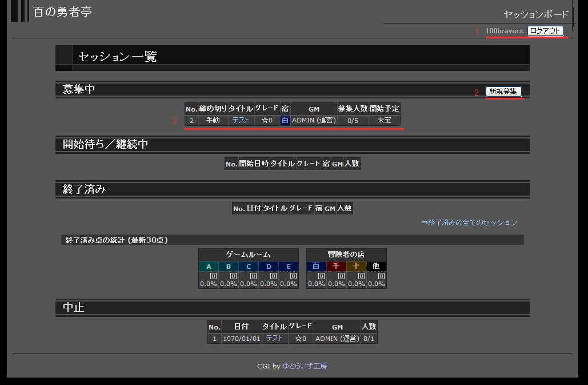Click the blue 百 inn icon in recruiting row
This screenshot has width=588, height=385.
click(x=285, y=120)
